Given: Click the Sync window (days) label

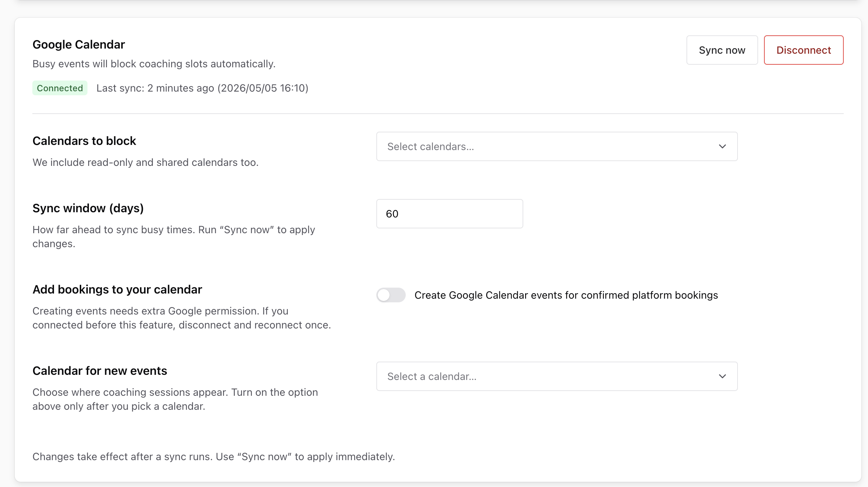Looking at the screenshot, I should point(88,208).
